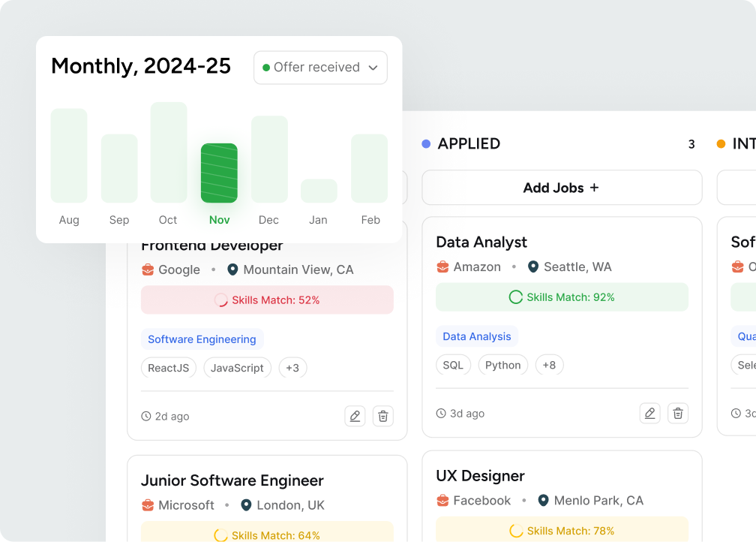The width and height of the screenshot is (756, 542).
Task: Click the Amazon briefcase icon
Action: click(x=442, y=266)
